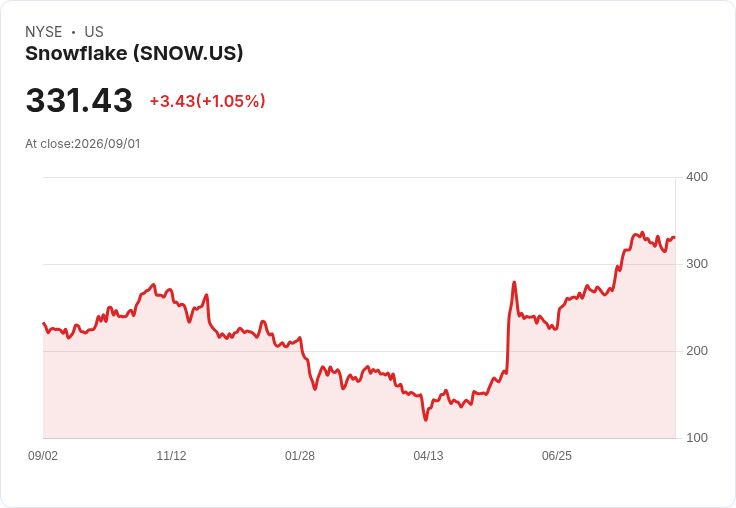Screen dimensions: 736x508
Task: Click the At close date text
Action: [83, 144]
